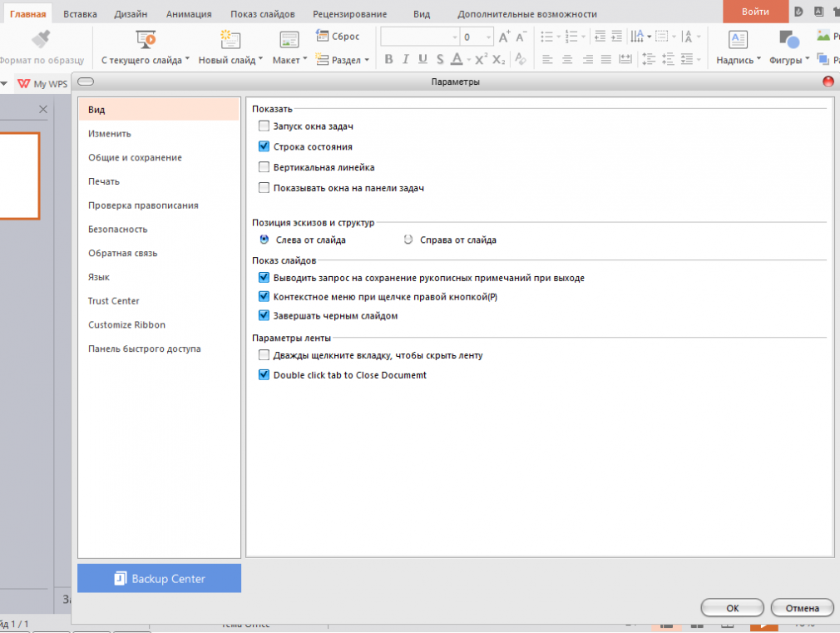Viewport: 840px width, 633px height.
Task: Open the 'Дизайн' ribbon tab
Action: coord(131,14)
